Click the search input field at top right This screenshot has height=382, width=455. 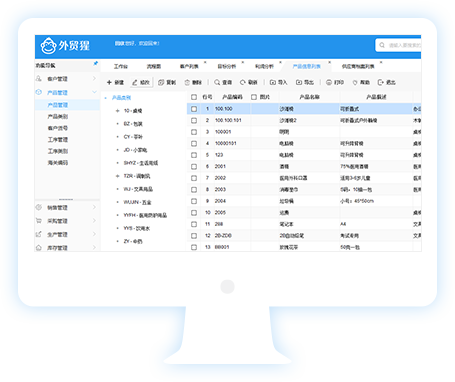tap(398, 45)
